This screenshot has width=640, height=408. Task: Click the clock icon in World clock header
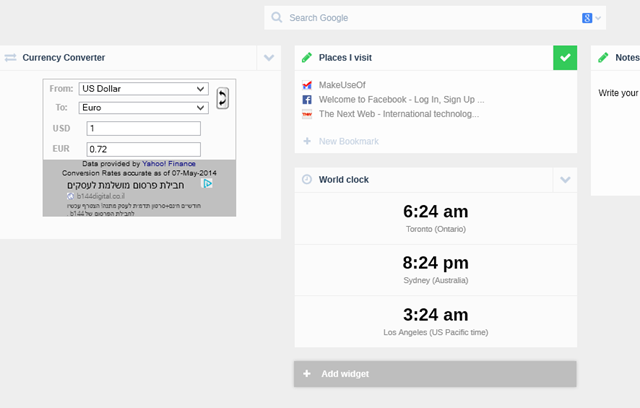(307, 180)
